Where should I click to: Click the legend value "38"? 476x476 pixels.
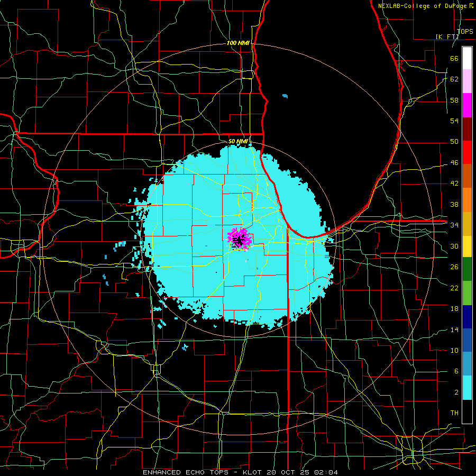pos(454,204)
